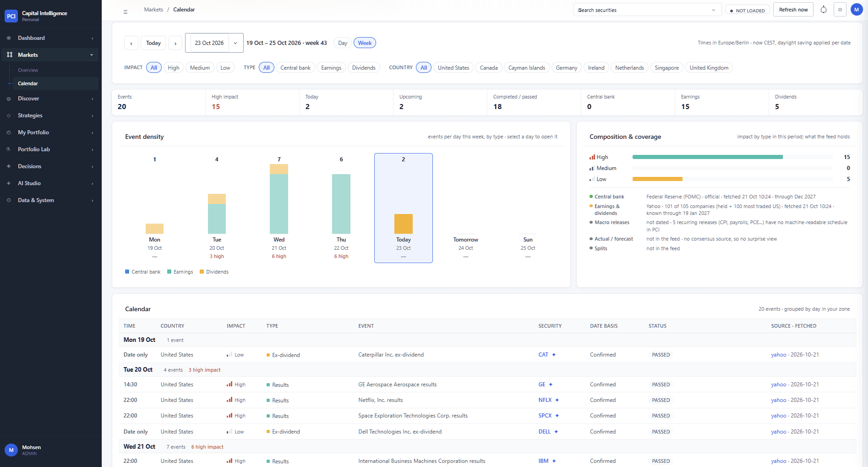
Task: Switch to Day view
Action: [x=343, y=43]
